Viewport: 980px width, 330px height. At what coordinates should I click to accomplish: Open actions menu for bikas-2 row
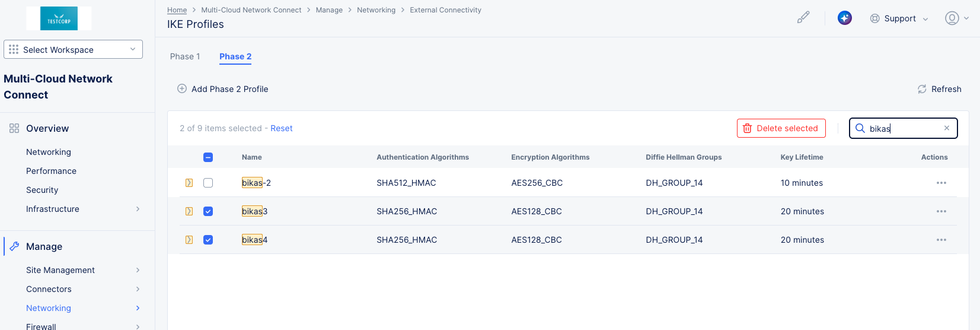pyautogui.click(x=941, y=183)
